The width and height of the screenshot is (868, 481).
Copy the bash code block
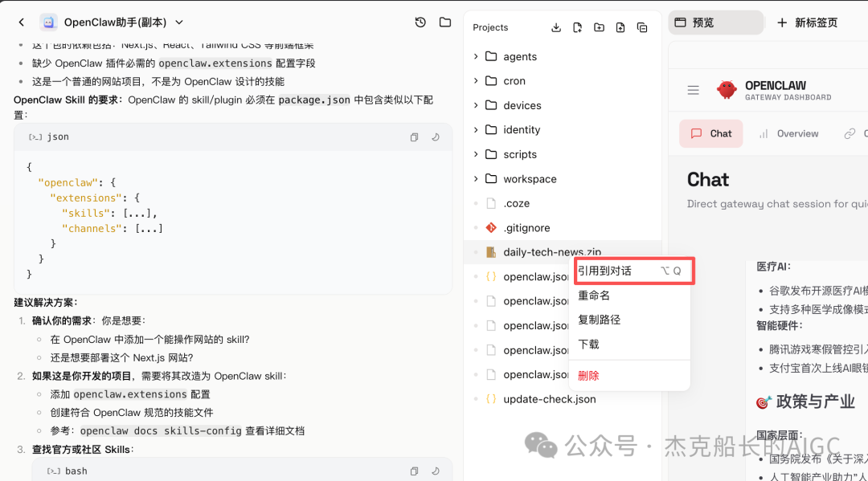414,471
